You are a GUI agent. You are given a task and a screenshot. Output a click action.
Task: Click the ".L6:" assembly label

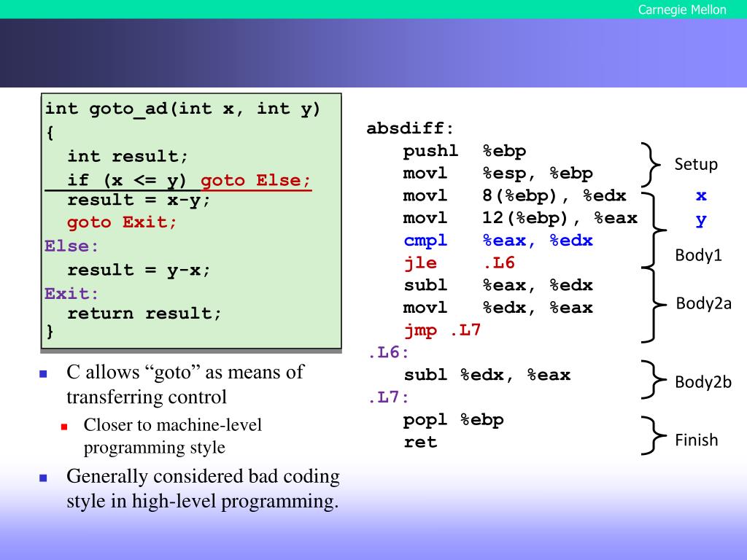[388, 353]
